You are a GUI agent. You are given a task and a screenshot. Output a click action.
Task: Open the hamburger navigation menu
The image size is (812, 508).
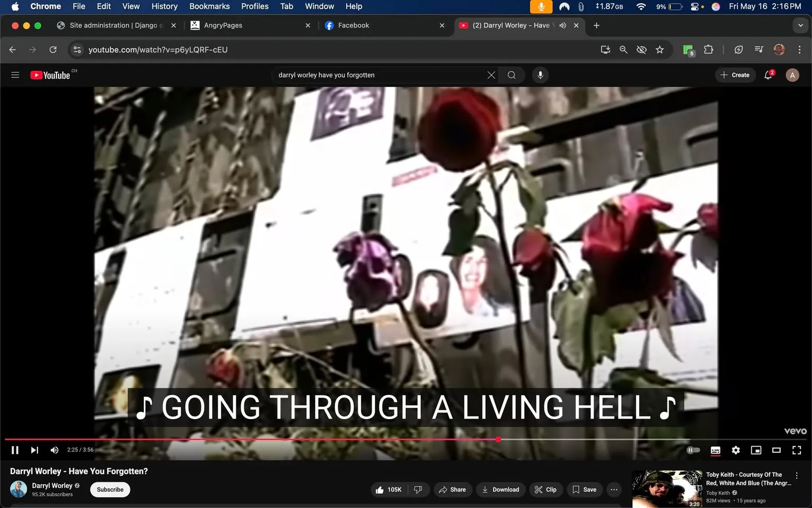pos(15,75)
